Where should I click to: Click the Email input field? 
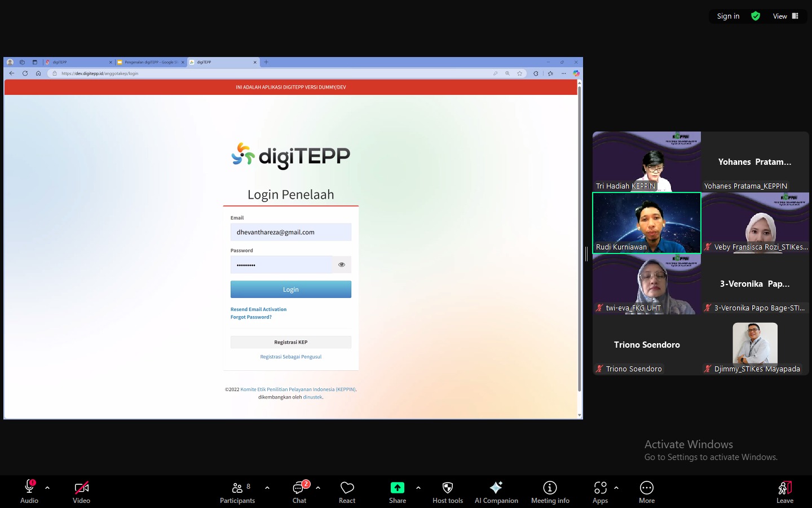pyautogui.click(x=291, y=232)
